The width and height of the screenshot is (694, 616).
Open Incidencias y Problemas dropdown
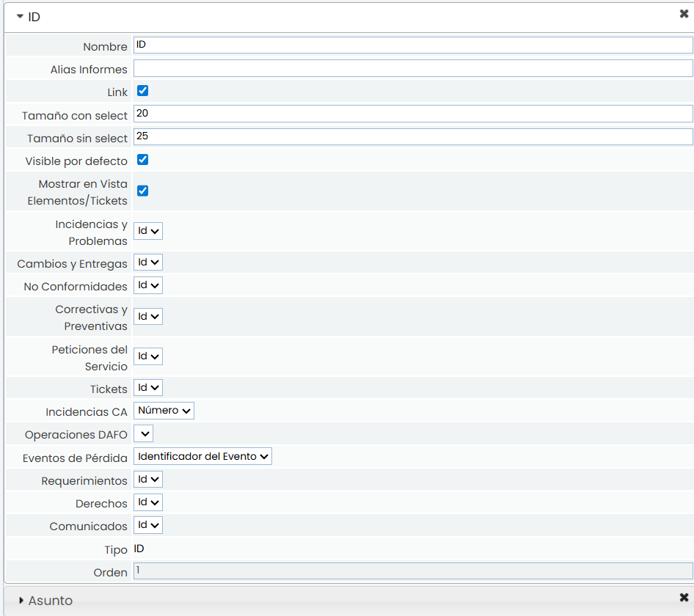click(148, 231)
